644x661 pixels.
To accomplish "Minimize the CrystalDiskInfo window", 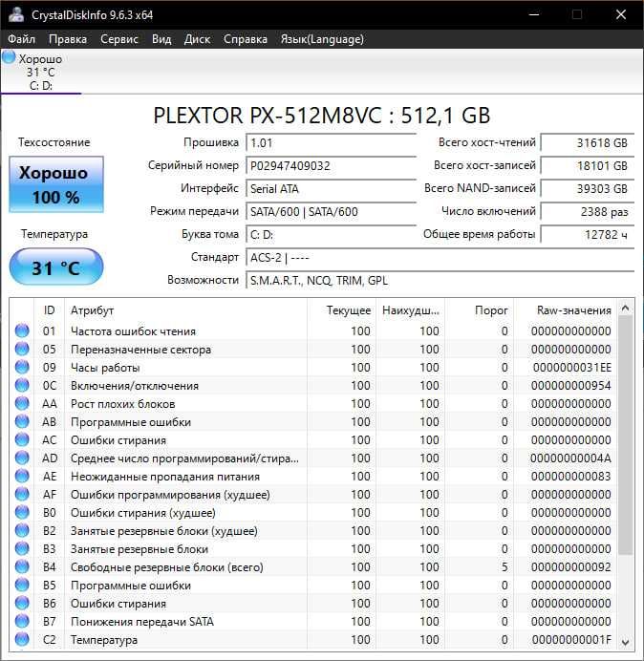I will click(534, 14).
